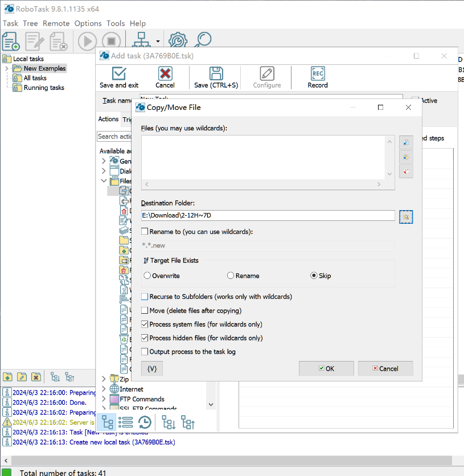Browse for the destination folder
This screenshot has height=476, width=464.
[x=406, y=216]
